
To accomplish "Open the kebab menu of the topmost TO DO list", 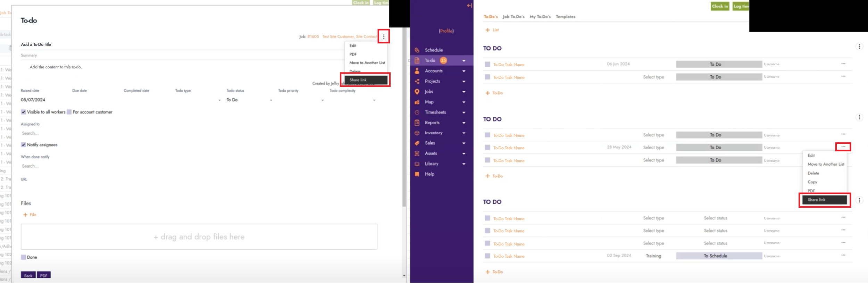I will 859,47.
